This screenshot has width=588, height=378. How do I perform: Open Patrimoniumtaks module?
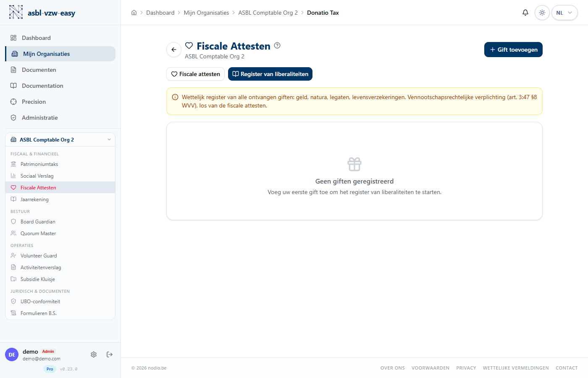pyautogui.click(x=60, y=164)
